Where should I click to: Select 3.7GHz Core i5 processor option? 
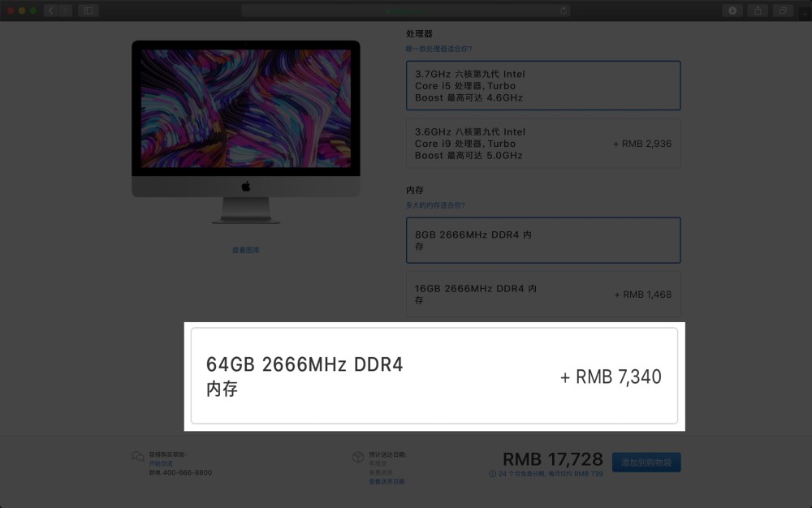[x=543, y=85]
